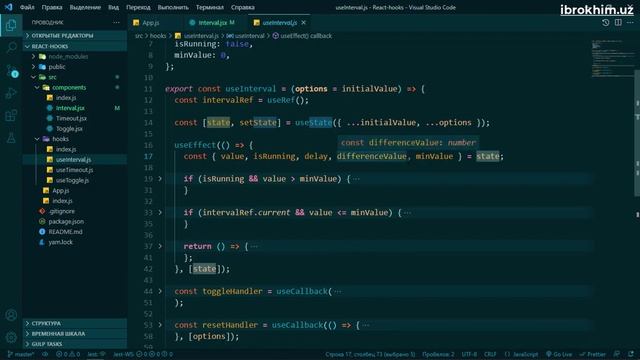Open the Файл menu

point(27,7)
